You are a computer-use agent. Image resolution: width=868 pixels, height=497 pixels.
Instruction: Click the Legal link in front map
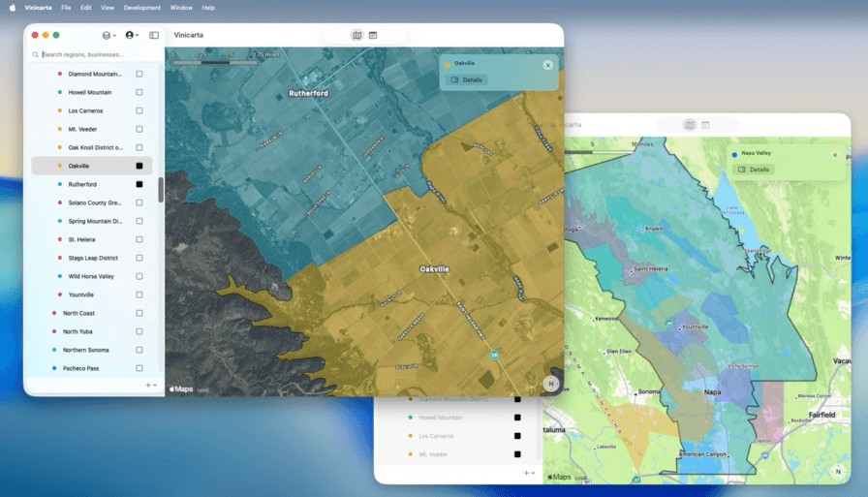coord(203,389)
